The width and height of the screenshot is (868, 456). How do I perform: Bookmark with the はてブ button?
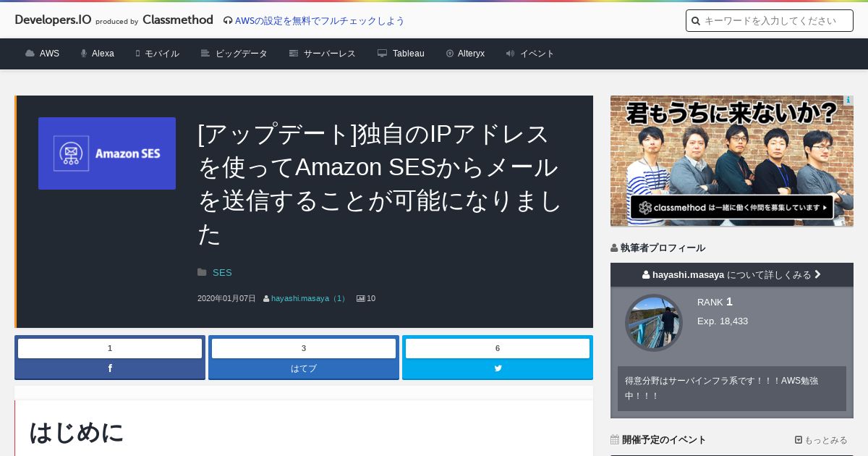tap(304, 368)
